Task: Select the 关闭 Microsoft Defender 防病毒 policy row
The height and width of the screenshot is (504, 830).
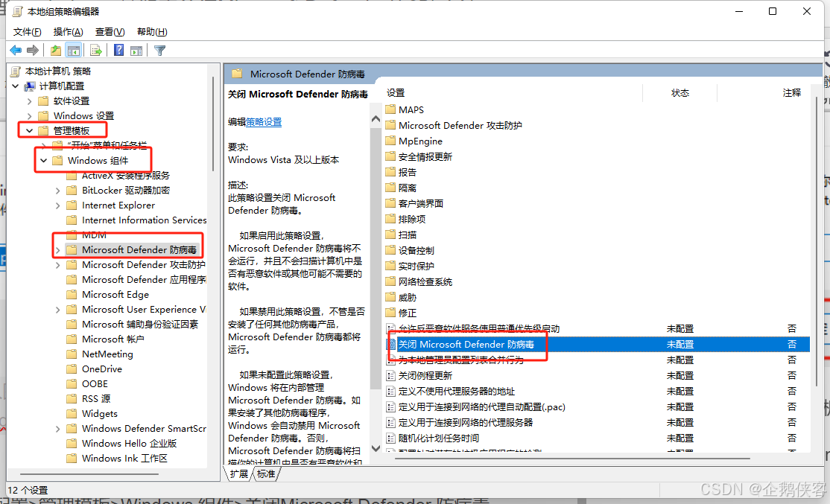Action: point(598,344)
